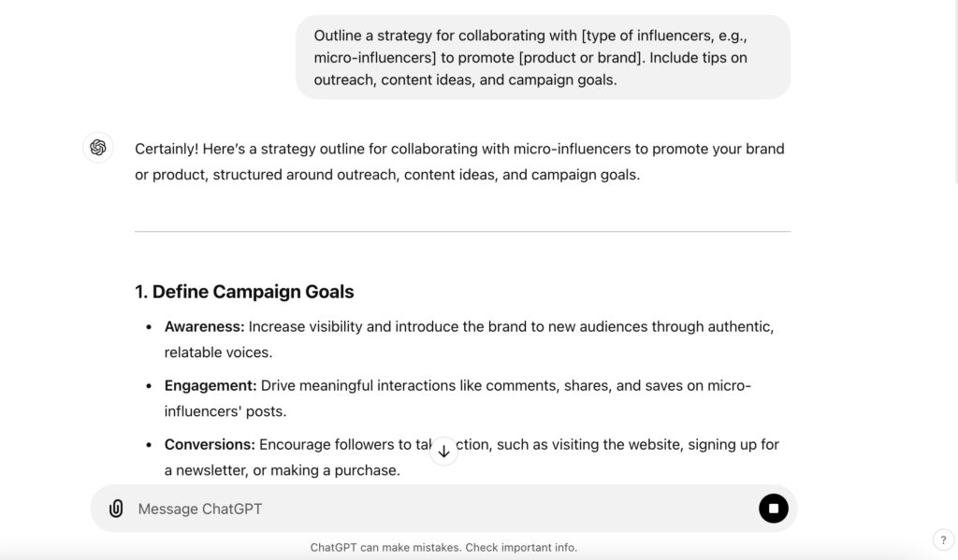This screenshot has height=560, width=958.
Task: Click the bold Awareness label
Action: point(204,326)
